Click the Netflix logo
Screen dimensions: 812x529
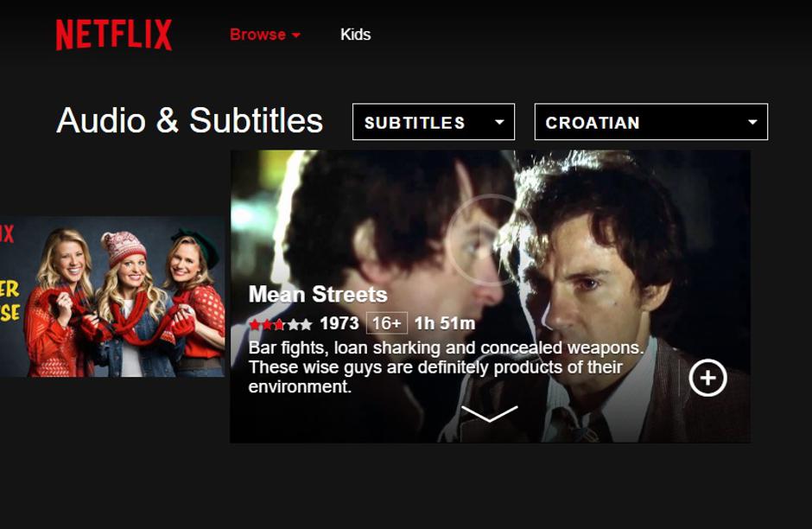pyautogui.click(x=113, y=35)
